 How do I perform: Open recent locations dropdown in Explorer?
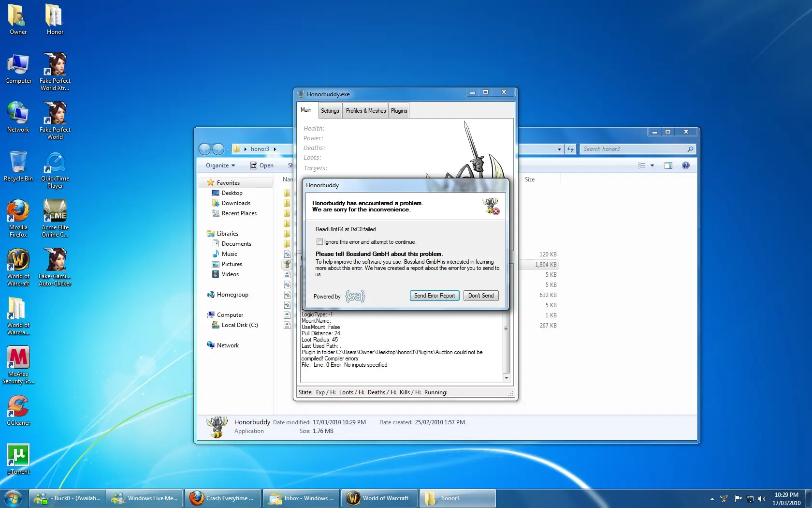click(228, 149)
